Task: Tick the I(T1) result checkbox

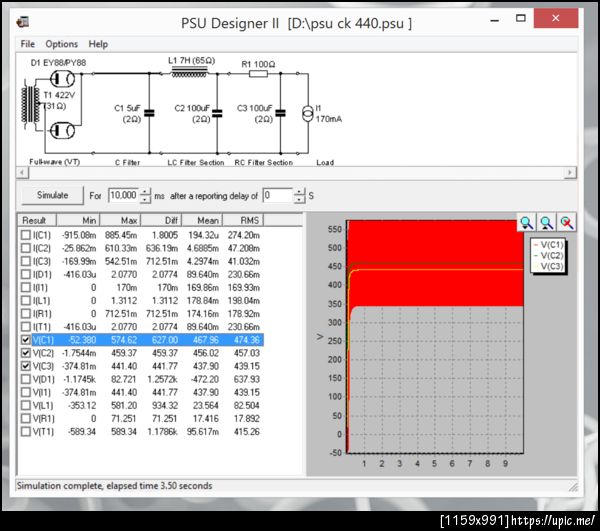Action: click(26, 326)
